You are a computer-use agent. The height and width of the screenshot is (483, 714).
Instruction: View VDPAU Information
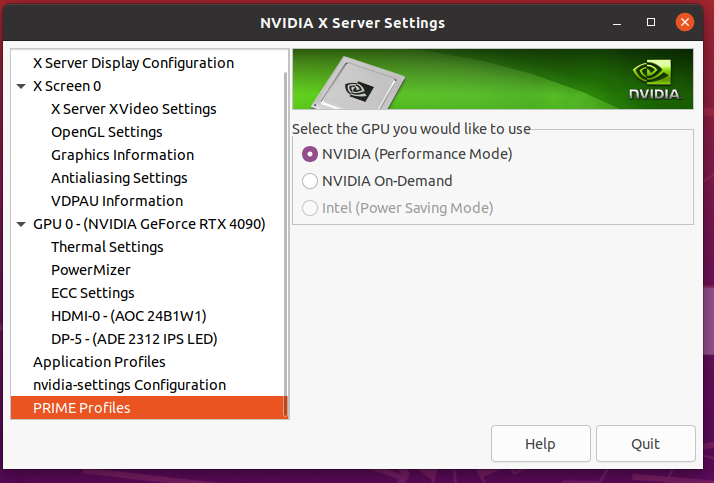117,201
